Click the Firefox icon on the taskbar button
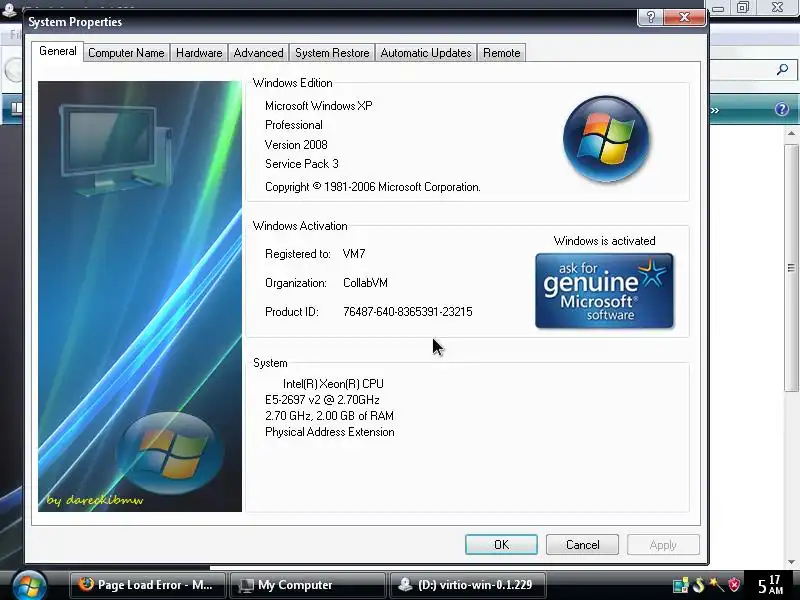Viewport: 800px width, 600px height. pyautogui.click(x=85, y=584)
